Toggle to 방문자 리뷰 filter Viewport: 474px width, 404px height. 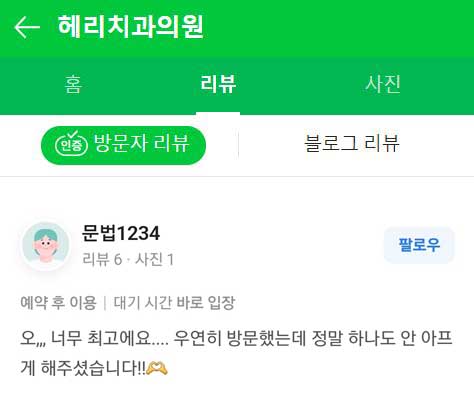click(123, 145)
